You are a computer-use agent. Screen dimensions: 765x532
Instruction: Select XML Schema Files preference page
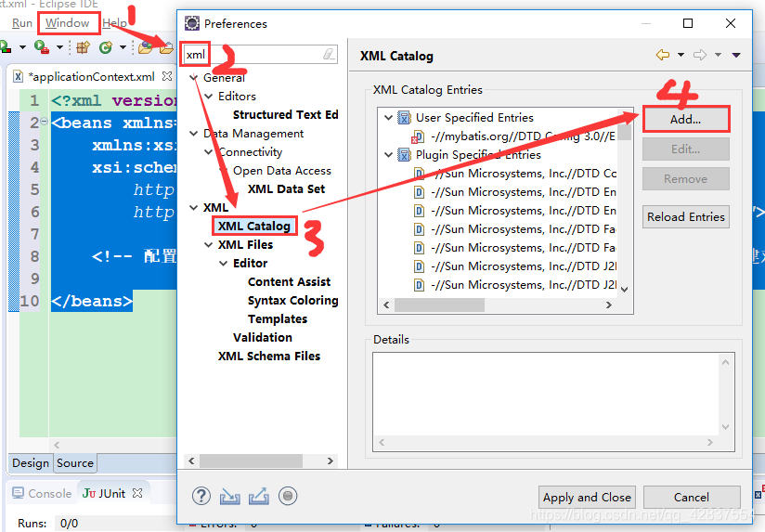[269, 356]
